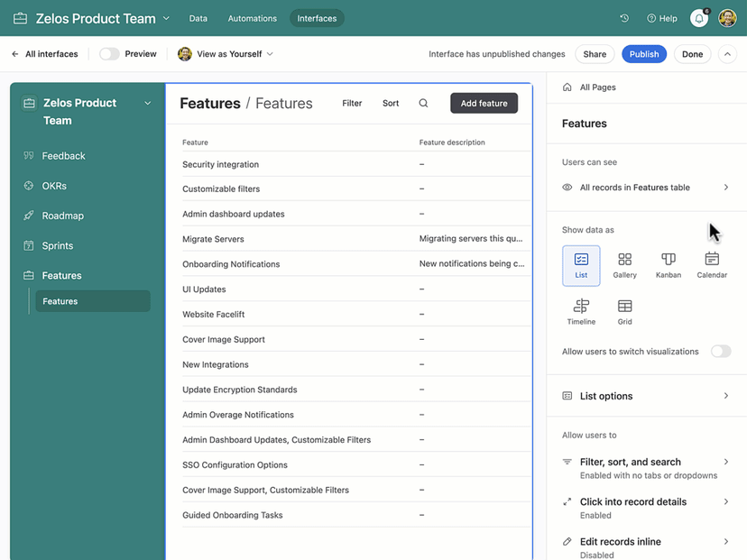Switch to the Data tab
The image size is (747, 560).
click(x=198, y=17)
